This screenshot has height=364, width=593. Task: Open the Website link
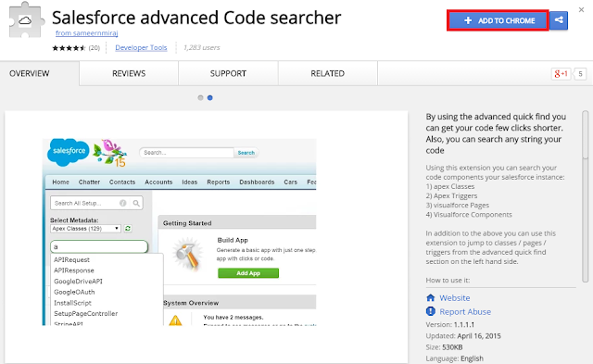pos(455,298)
